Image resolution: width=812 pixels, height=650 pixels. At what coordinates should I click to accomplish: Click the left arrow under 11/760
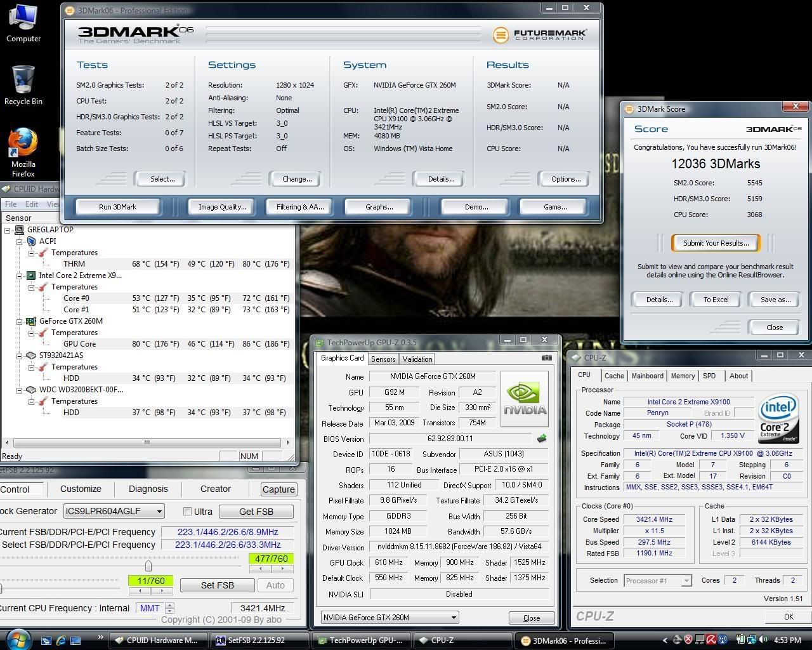[140, 591]
